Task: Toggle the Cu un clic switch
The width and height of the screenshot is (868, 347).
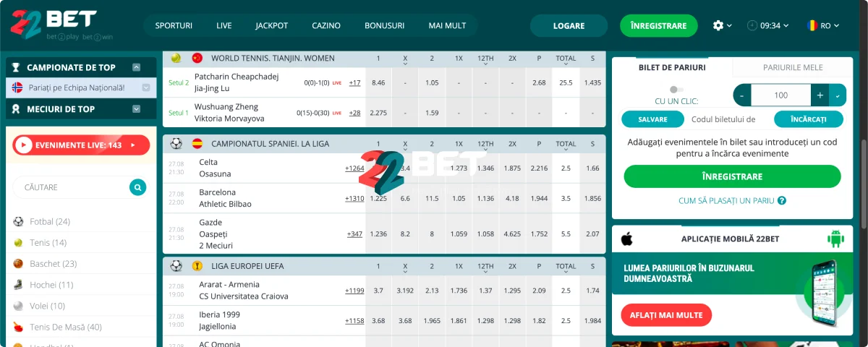Action: (x=677, y=89)
